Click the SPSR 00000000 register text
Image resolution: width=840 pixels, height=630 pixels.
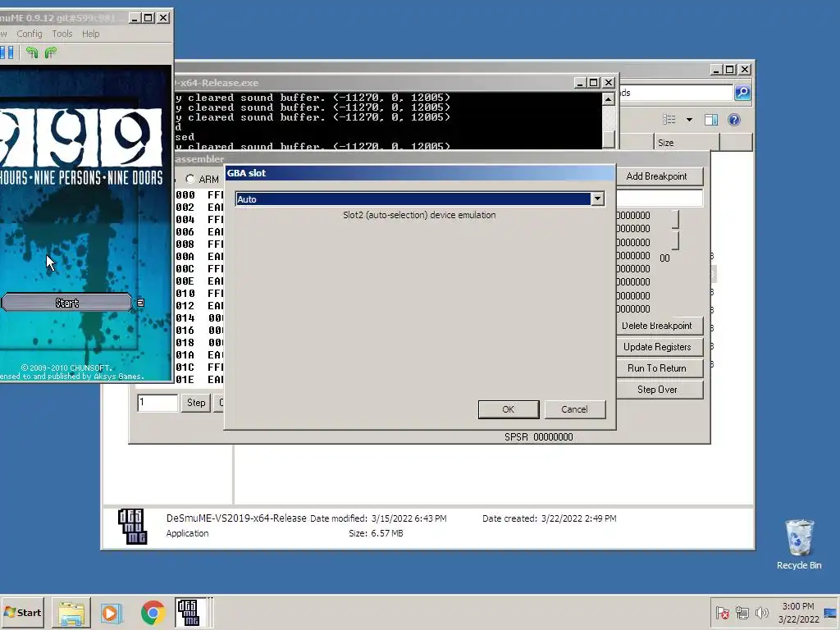(538, 437)
